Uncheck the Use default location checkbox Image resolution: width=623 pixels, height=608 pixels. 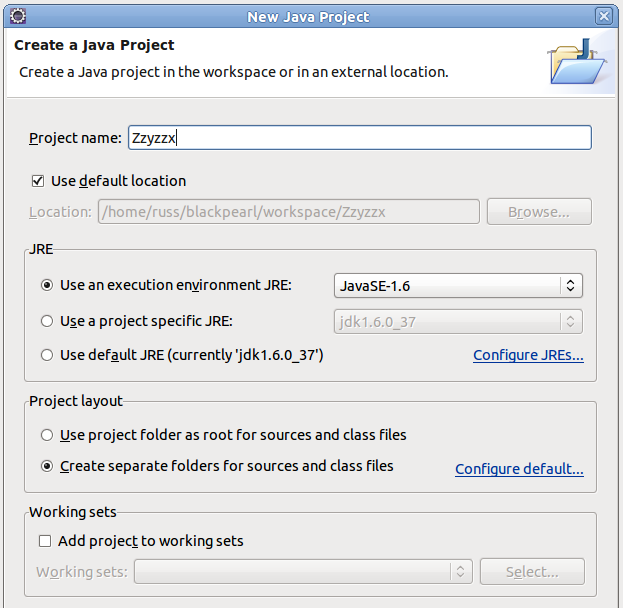click(38, 181)
